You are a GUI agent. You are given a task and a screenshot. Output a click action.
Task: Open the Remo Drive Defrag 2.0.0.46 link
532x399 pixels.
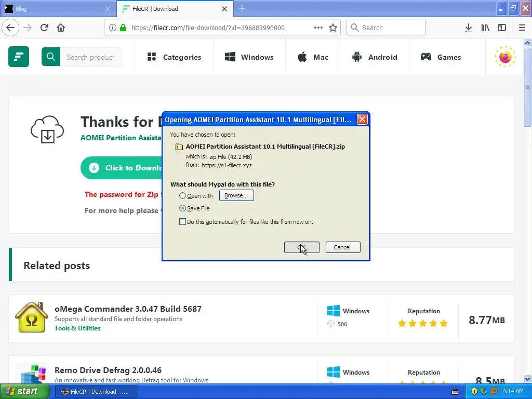pyautogui.click(x=108, y=370)
